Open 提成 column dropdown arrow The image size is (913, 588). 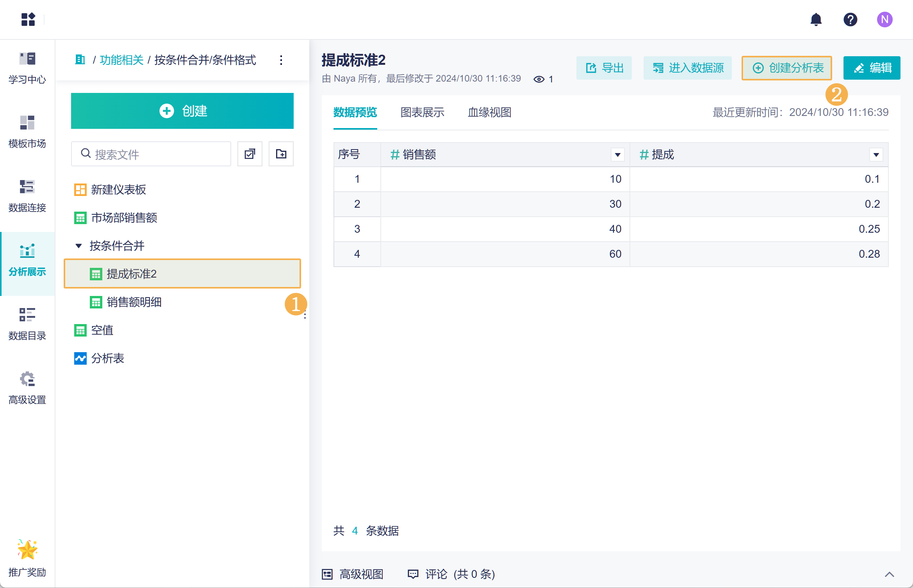pos(876,155)
